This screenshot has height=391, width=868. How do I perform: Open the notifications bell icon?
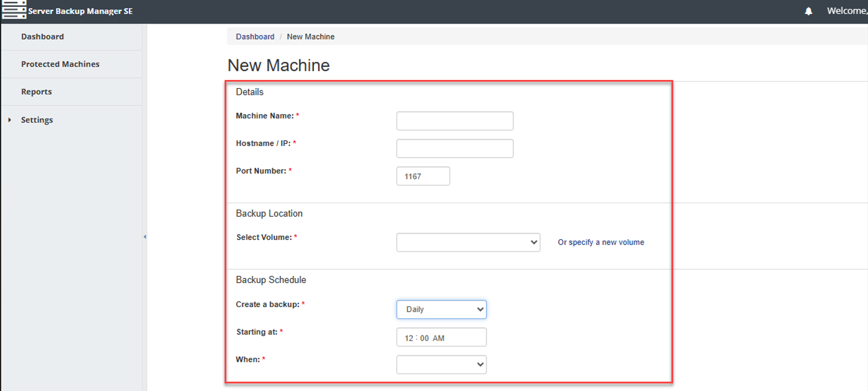click(x=808, y=11)
